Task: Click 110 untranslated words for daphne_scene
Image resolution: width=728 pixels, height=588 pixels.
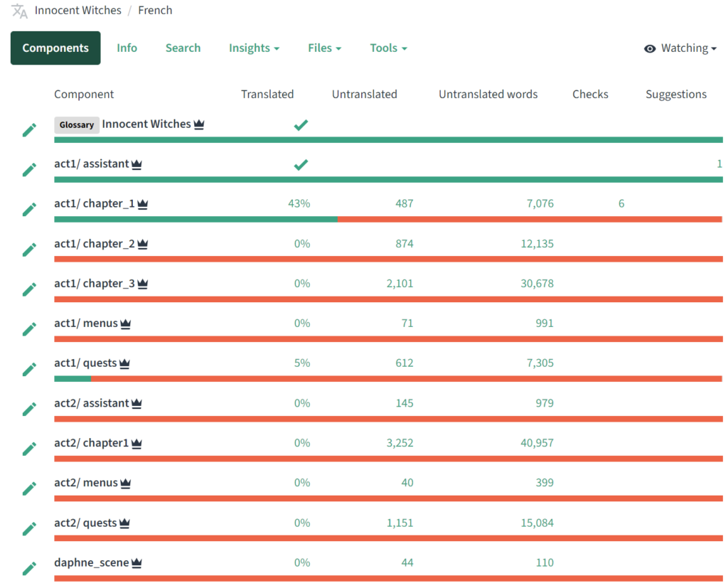Action: (x=545, y=563)
